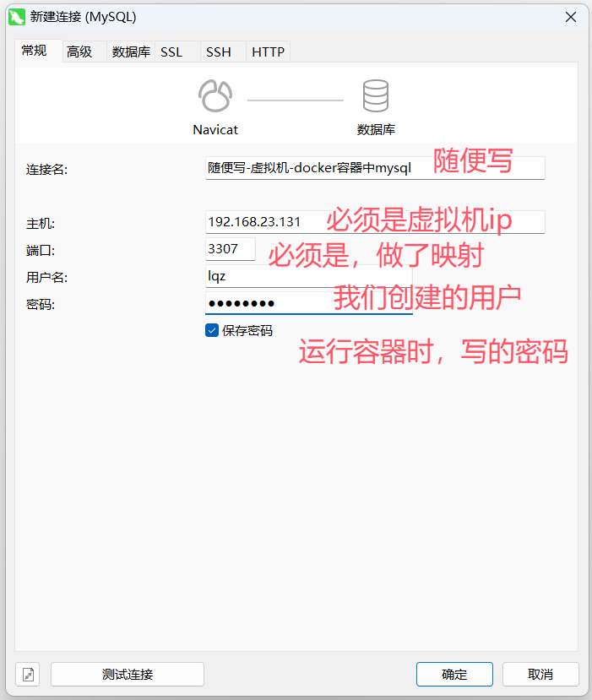This screenshot has height=700, width=592.
Task: Click the Navicat text under the logo
Action: point(215,130)
